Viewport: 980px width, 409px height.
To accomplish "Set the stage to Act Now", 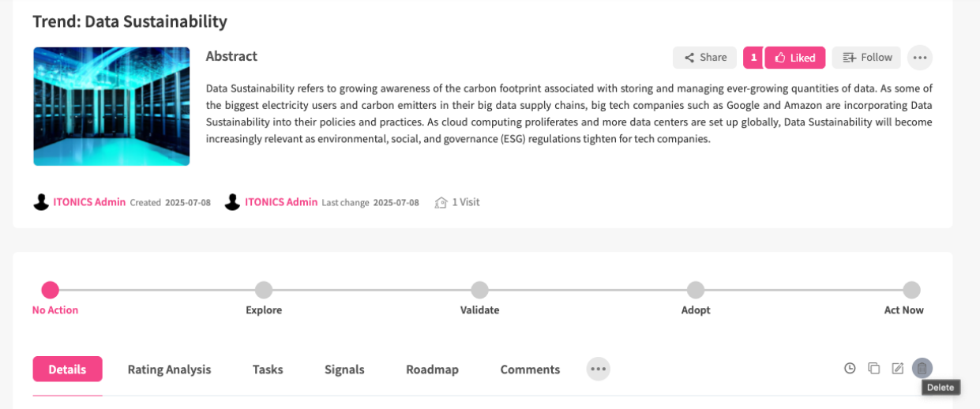I will tap(911, 290).
